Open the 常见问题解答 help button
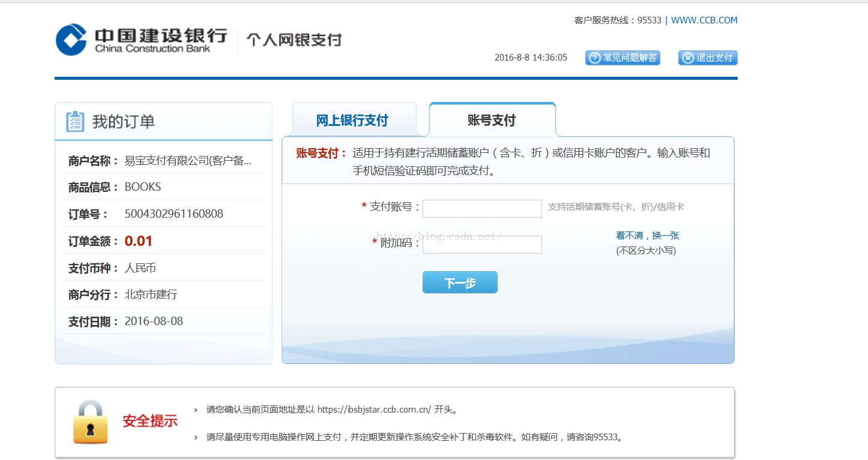This screenshot has width=868, height=460. click(x=622, y=58)
